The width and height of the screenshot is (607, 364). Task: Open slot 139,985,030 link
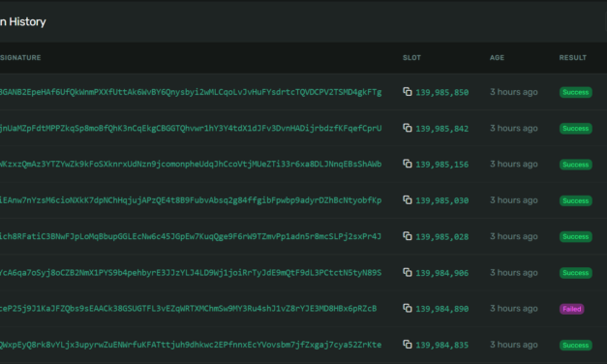click(442, 200)
